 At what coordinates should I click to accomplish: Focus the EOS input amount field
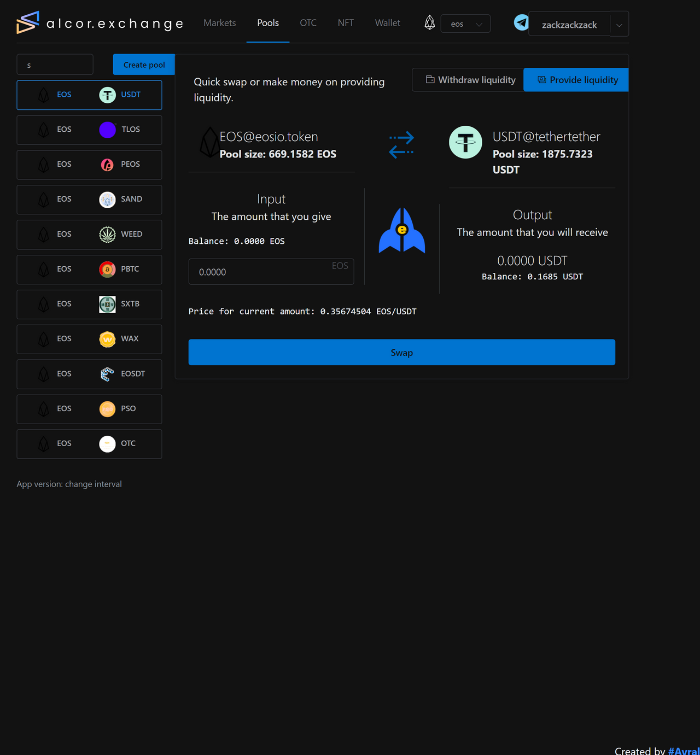point(271,272)
